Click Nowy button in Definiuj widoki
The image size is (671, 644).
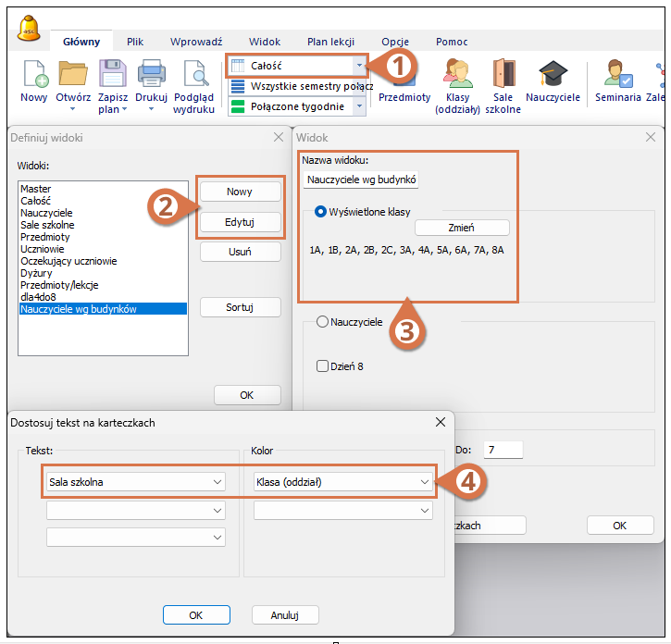pyautogui.click(x=240, y=192)
